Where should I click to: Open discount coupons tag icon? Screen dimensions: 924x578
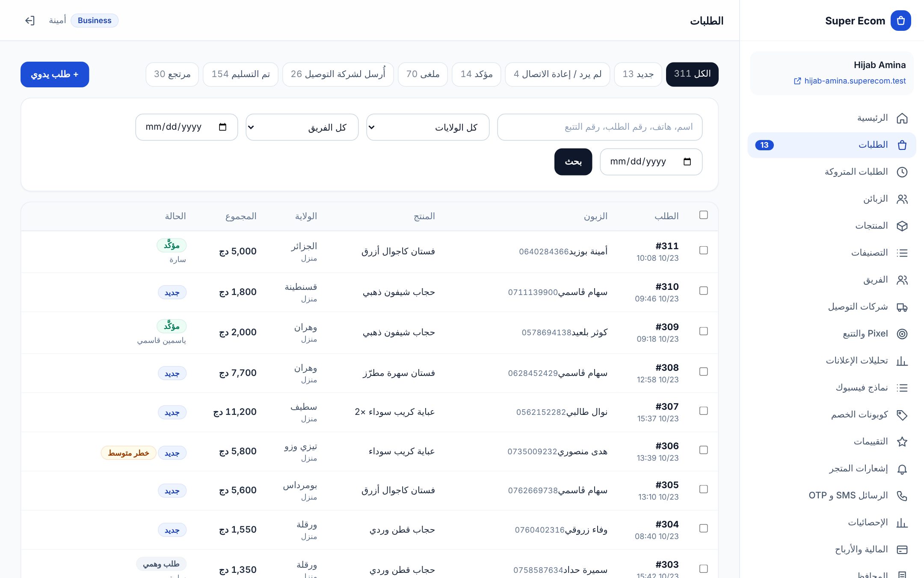click(x=902, y=415)
